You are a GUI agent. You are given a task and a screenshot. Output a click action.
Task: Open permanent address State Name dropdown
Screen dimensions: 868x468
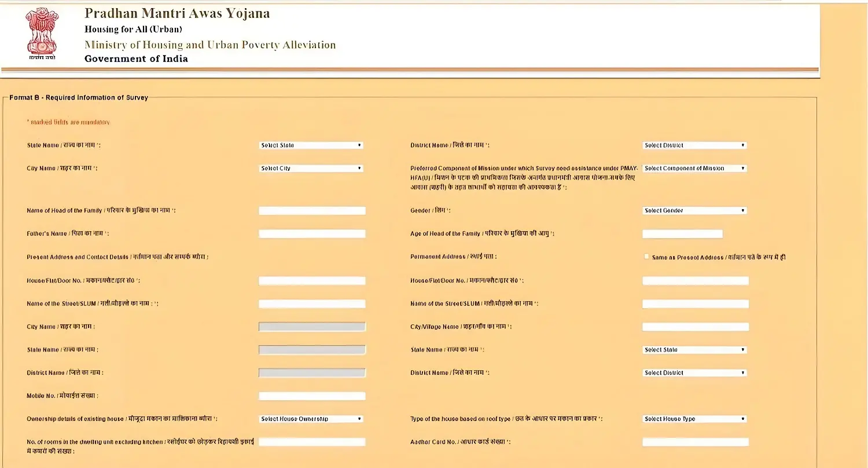click(694, 349)
